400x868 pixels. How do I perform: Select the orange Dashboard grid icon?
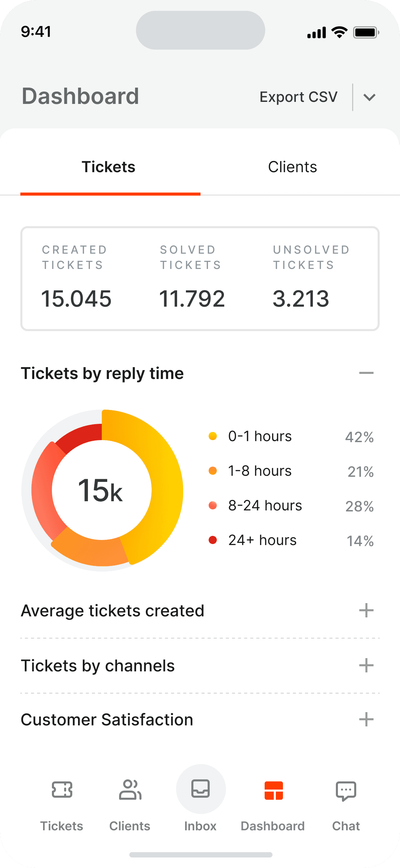click(273, 791)
